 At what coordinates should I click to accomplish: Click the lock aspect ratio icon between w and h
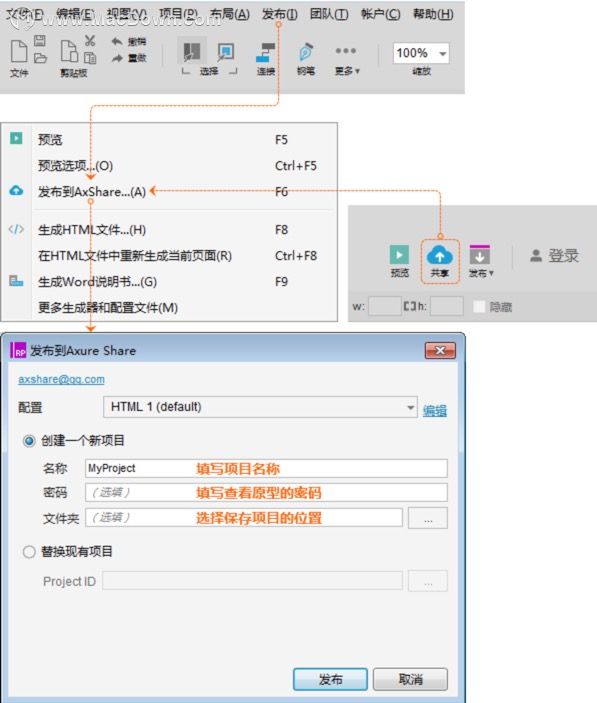point(410,306)
